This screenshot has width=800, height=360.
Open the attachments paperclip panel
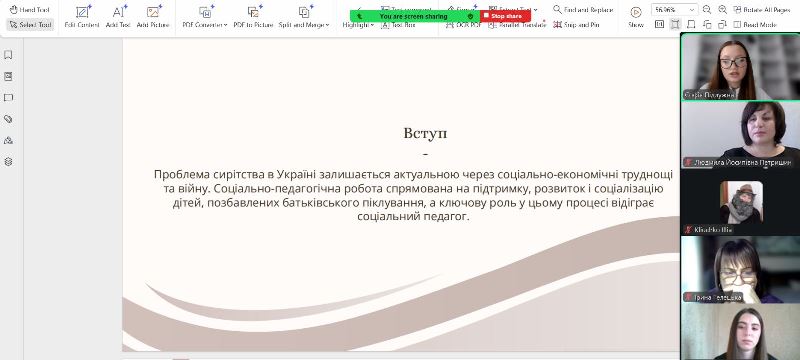click(x=8, y=119)
